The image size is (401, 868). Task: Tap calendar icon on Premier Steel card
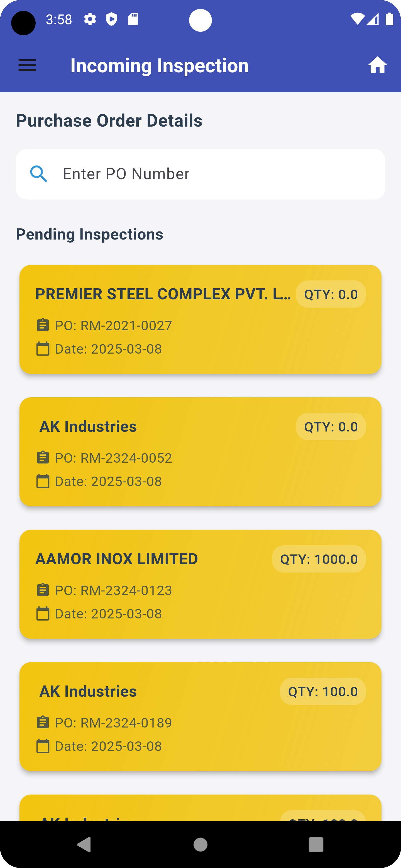[43, 349]
